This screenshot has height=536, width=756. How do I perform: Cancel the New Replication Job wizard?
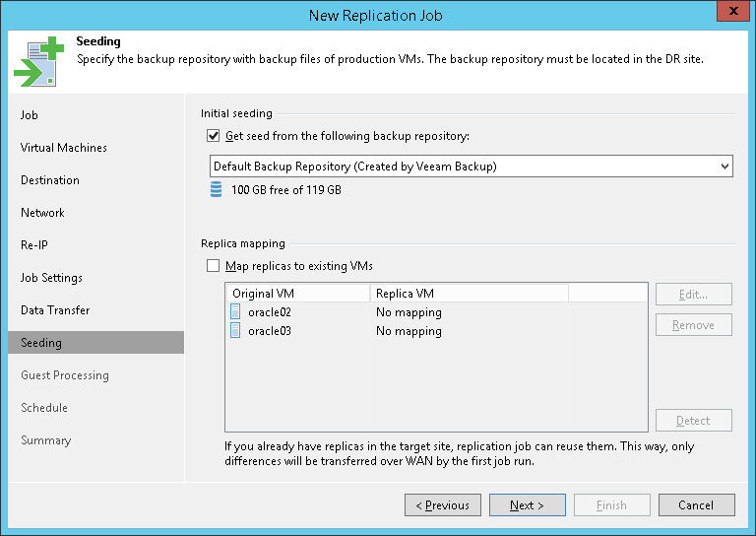point(696,505)
